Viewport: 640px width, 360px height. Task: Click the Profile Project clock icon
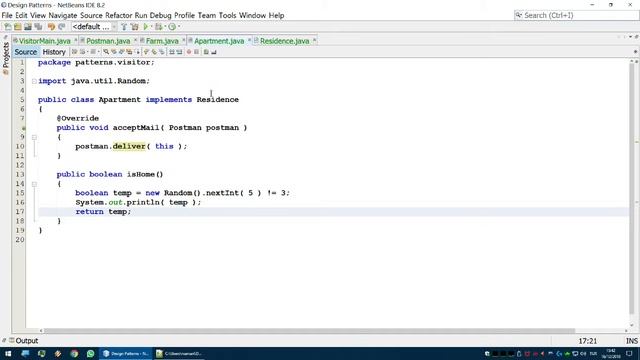pos(172,27)
